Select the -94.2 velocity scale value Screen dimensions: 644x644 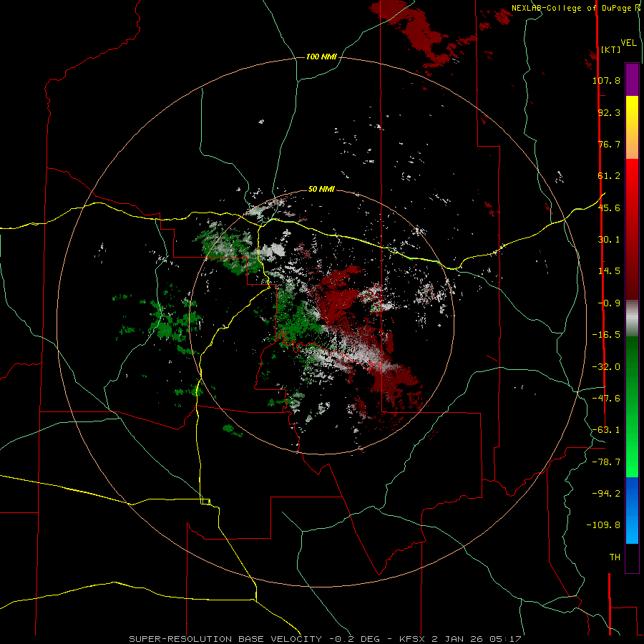pos(606,494)
